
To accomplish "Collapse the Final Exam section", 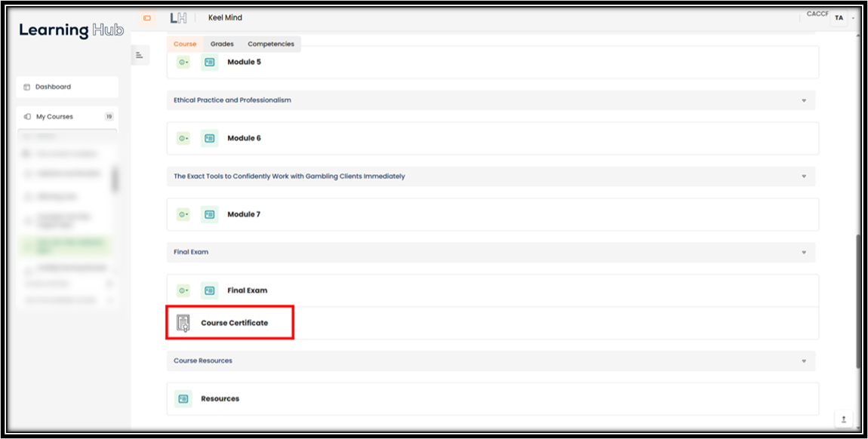I will (x=804, y=252).
